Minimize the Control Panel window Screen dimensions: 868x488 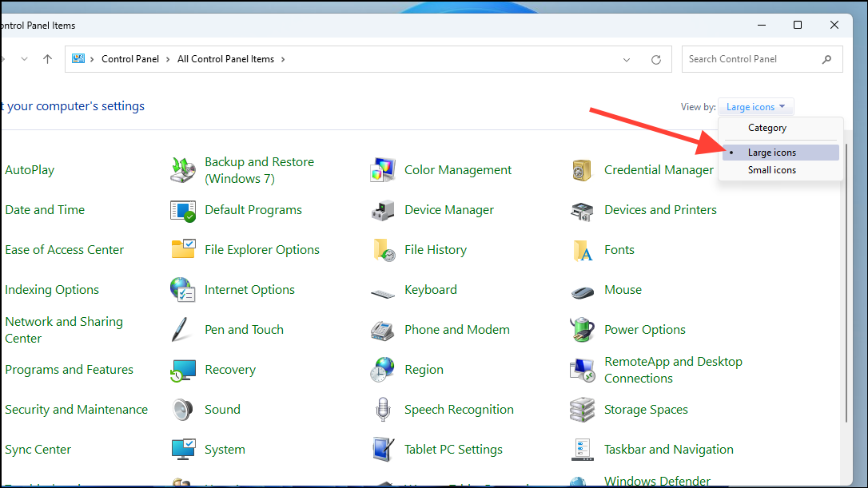[x=762, y=25]
